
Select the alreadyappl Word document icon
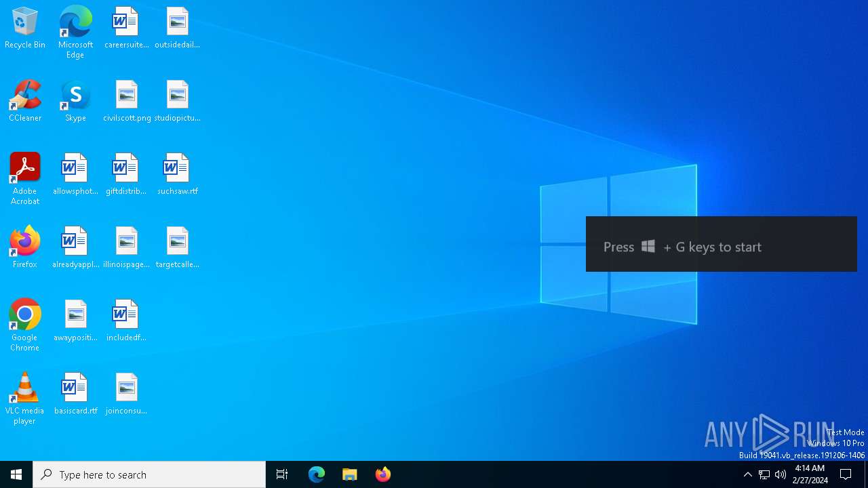(x=75, y=248)
